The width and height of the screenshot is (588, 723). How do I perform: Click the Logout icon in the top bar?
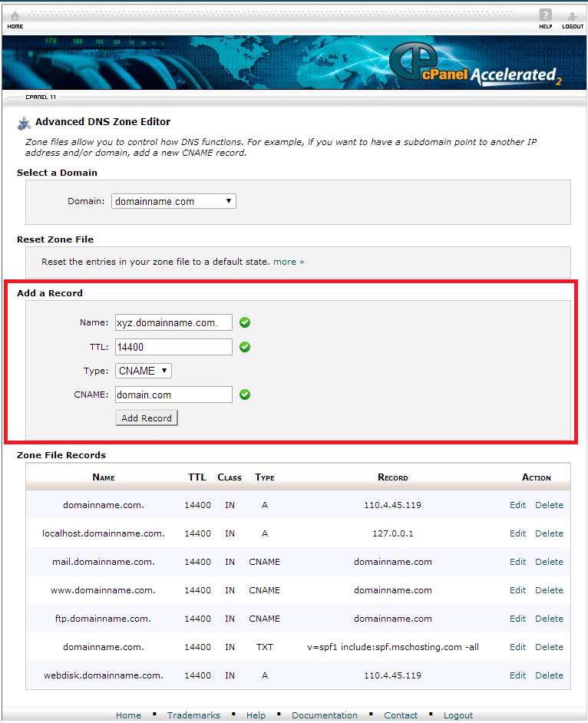pyautogui.click(x=573, y=16)
